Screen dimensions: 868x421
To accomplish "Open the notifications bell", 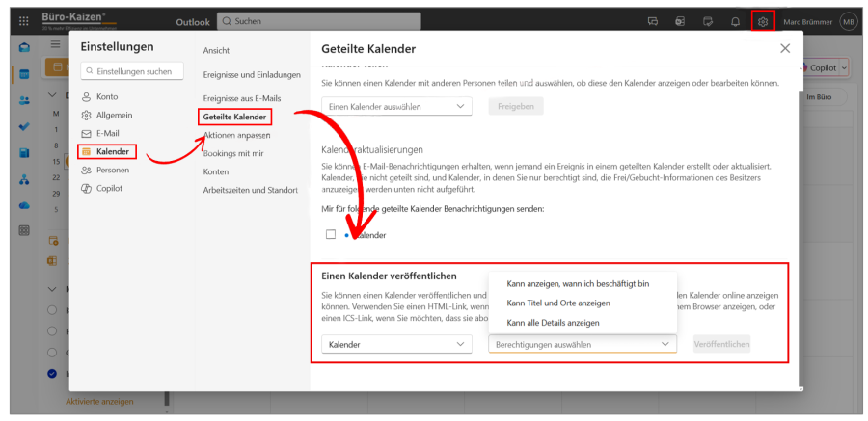I will pyautogui.click(x=735, y=21).
